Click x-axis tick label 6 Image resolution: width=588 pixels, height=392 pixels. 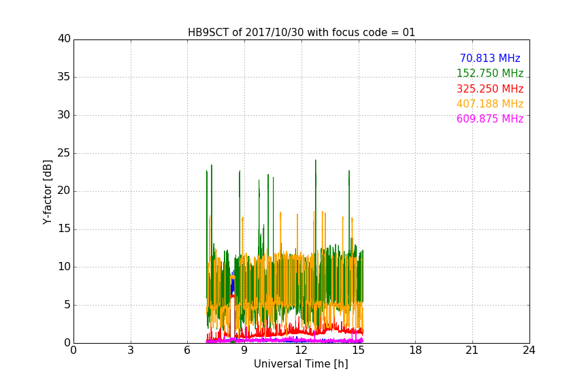pos(188,350)
